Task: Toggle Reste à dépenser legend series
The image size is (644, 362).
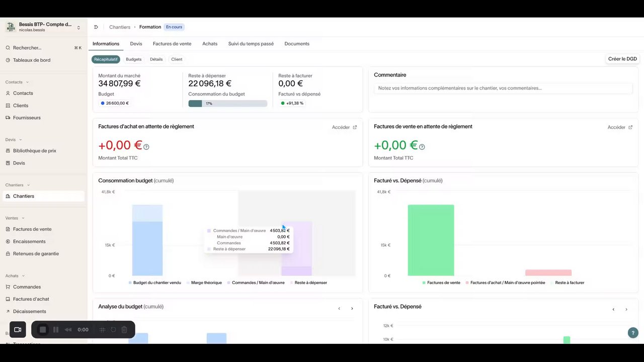Action: pyautogui.click(x=308, y=283)
